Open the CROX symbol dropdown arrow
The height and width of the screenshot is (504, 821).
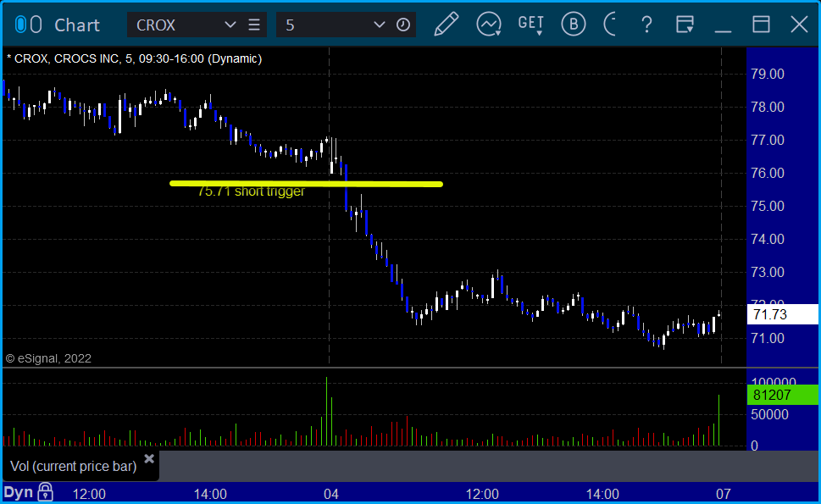click(230, 25)
